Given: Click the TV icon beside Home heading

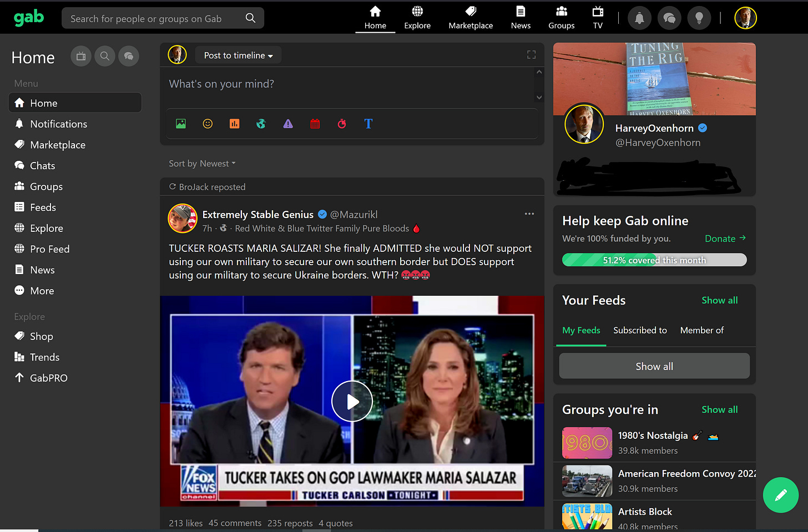Looking at the screenshot, I should [x=81, y=56].
